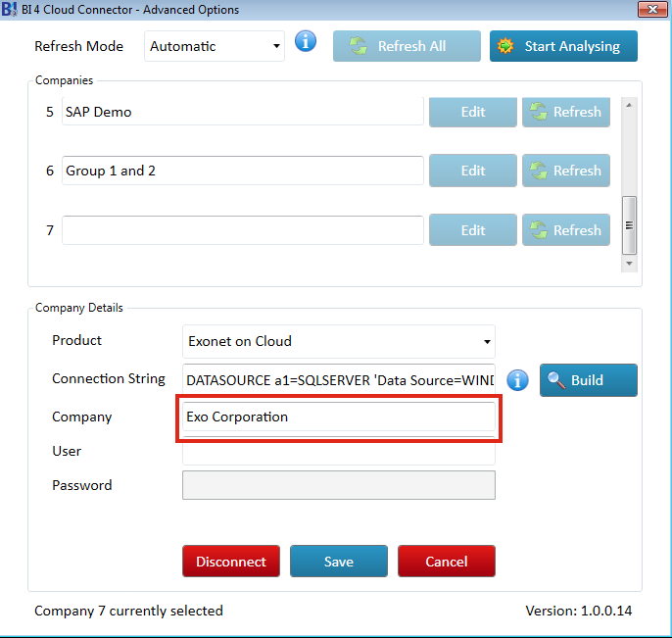Edit company 6 Group 1 and 2
672x638 pixels.
(473, 171)
